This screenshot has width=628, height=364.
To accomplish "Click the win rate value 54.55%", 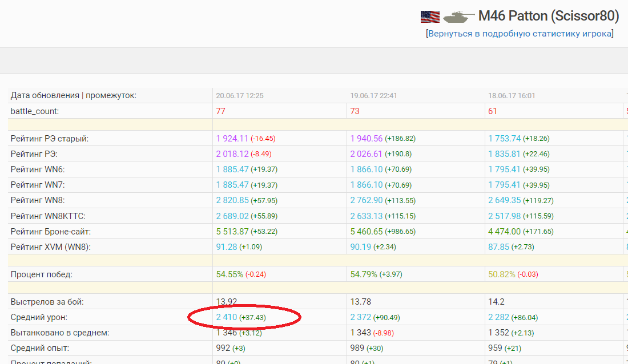I will pyautogui.click(x=230, y=274).
